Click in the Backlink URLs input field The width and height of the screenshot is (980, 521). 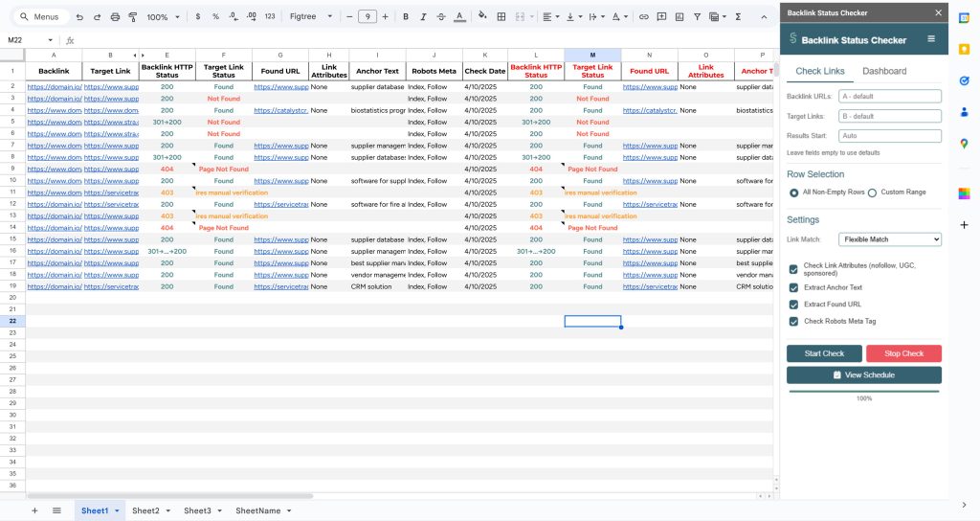[889, 96]
